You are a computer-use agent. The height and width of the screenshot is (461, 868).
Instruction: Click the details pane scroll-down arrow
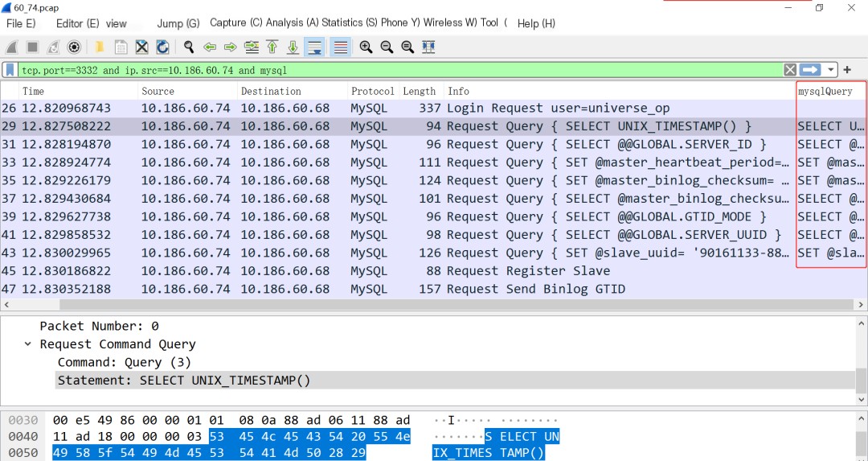[862, 400]
